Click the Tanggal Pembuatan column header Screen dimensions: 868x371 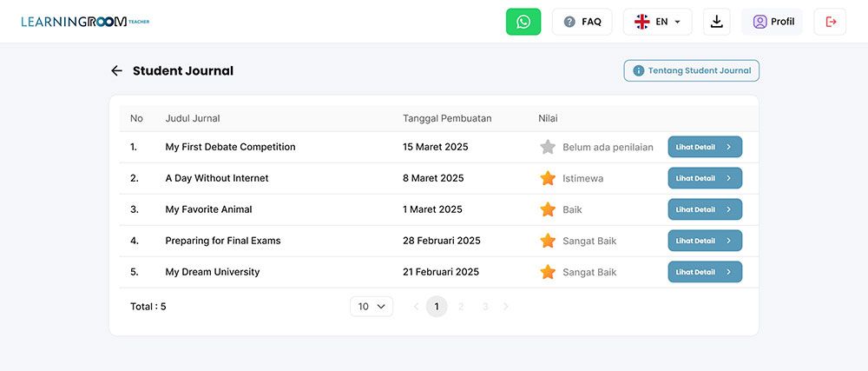coord(447,118)
